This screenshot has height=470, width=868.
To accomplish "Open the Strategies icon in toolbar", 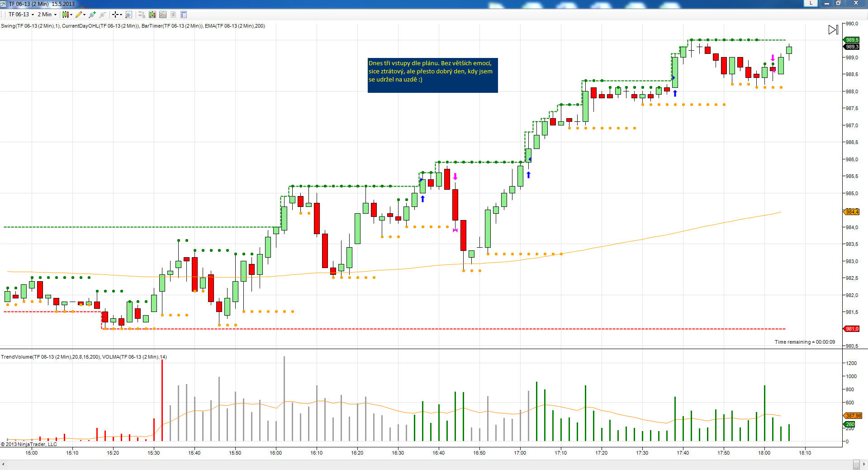I will 173,14.
